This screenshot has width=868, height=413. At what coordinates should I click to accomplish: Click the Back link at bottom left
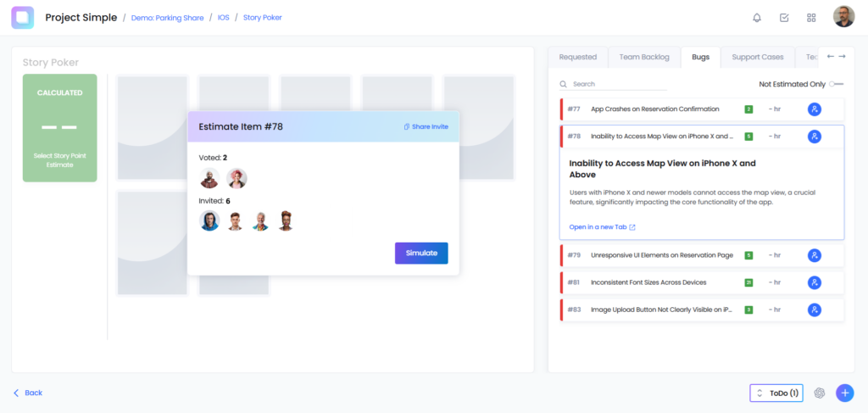28,393
